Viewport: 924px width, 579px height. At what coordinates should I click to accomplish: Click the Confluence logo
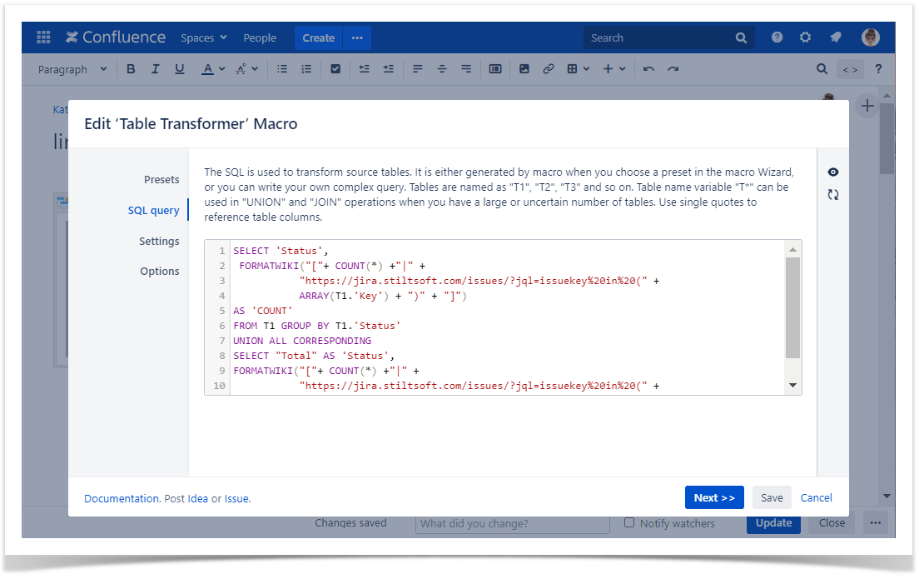click(x=116, y=37)
